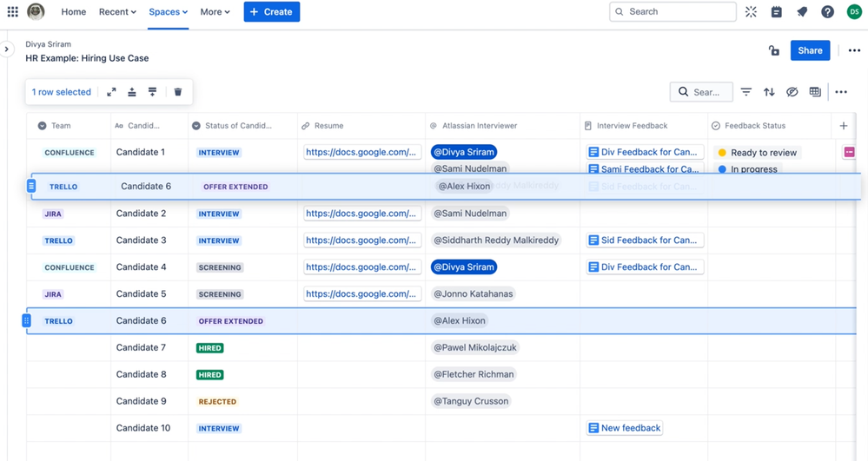Click the pink tag icon in Candidate 1 row
The image size is (868, 461).
pos(849,152)
